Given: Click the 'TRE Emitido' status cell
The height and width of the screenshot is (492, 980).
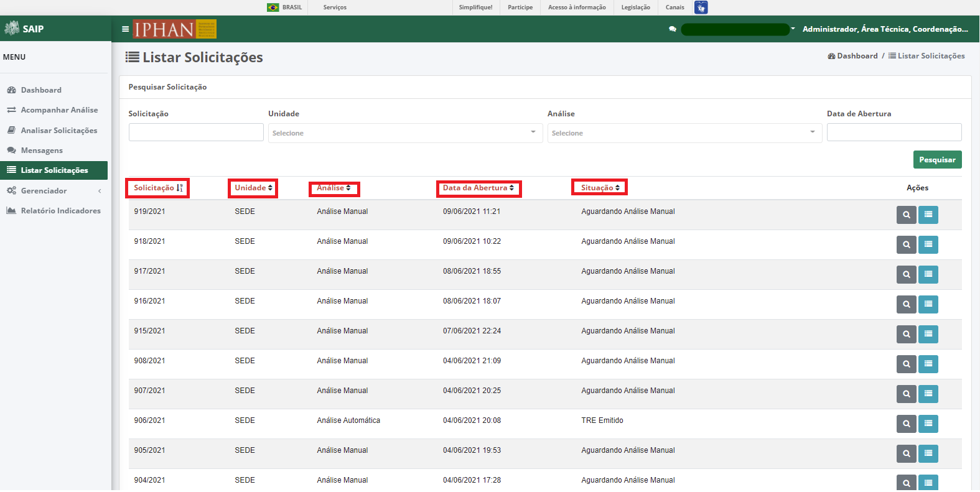Looking at the screenshot, I should (602, 420).
